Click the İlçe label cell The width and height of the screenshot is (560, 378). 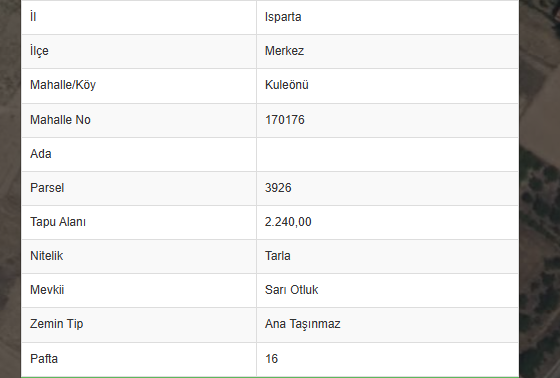pyautogui.click(x=139, y=51)
